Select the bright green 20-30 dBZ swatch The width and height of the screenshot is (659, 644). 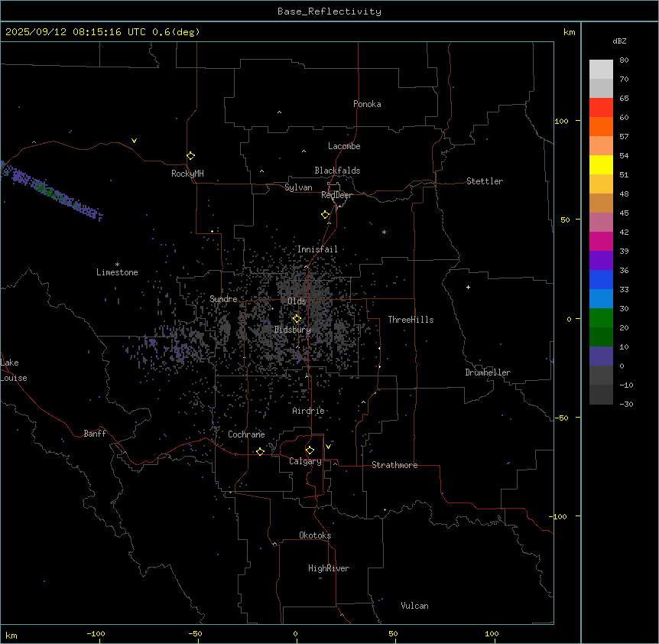(x=601, y=318)
